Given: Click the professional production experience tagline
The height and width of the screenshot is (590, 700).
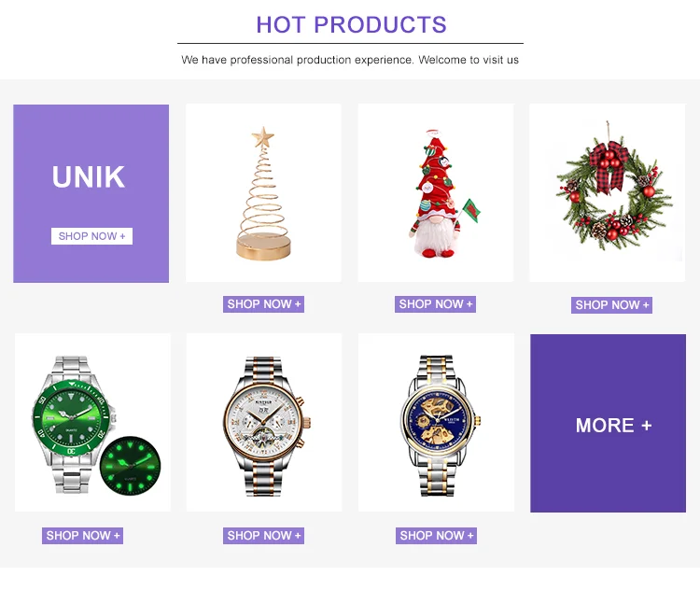Looking at the screenshot, I should [x=350, y=60].
